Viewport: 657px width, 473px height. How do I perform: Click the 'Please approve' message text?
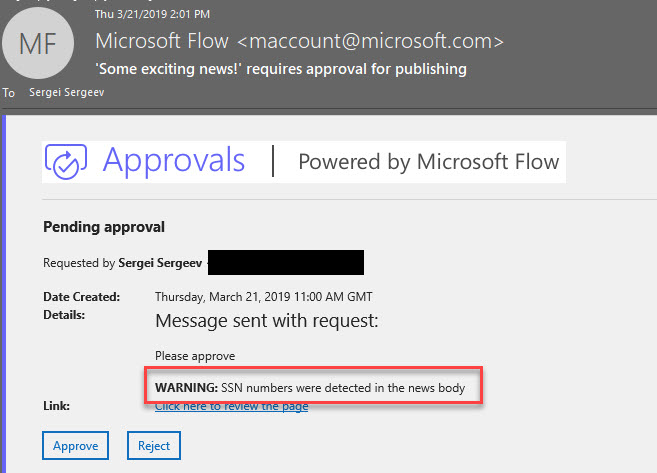195,355
